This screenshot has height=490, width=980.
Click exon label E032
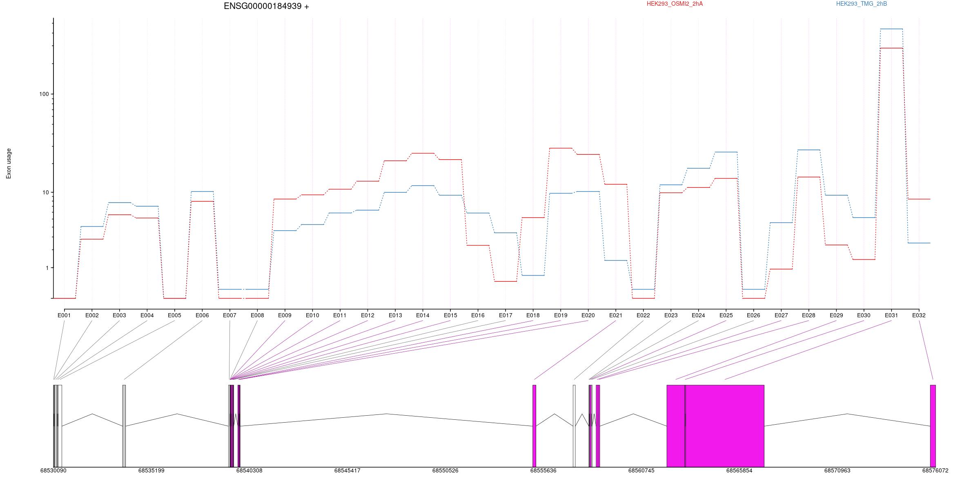click(x=919, y=315)
